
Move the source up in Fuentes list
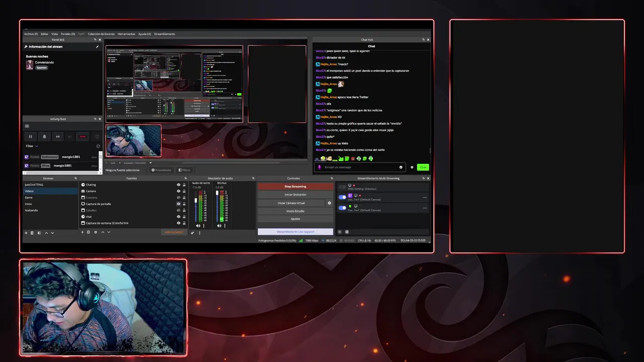pyautogui.click(x=103, y=232)
